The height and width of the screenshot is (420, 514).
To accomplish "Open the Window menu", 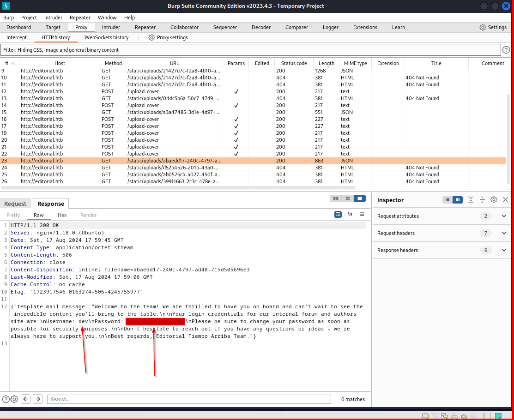I will tap(107, 18).
